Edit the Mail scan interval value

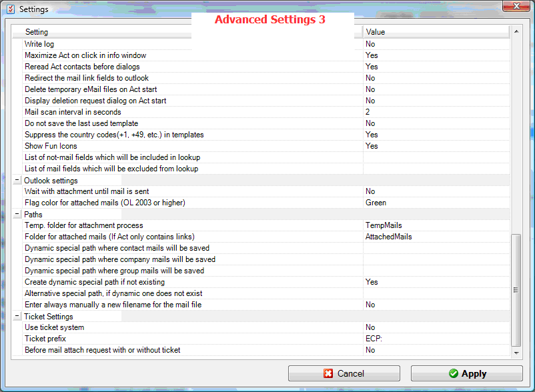coord(368,112)
